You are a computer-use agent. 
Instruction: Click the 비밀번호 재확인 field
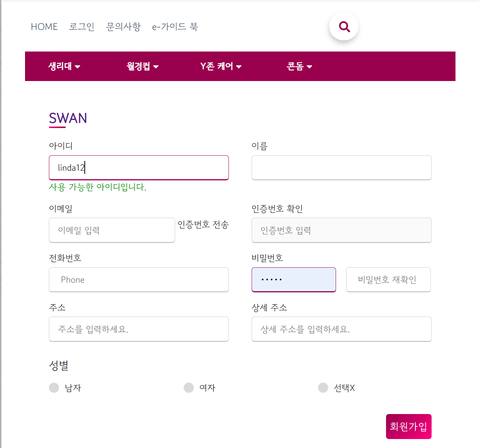(x=388, y=280)
